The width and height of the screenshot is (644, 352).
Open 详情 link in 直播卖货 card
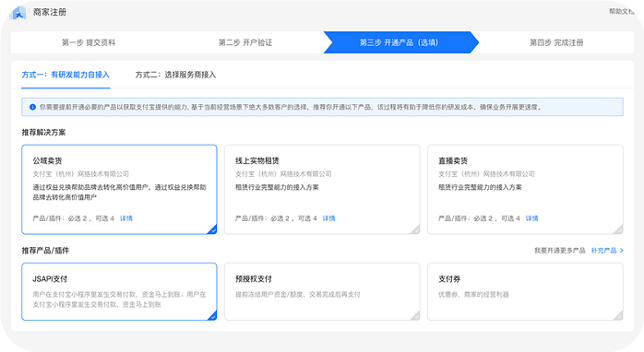click(x=531, y=218)
